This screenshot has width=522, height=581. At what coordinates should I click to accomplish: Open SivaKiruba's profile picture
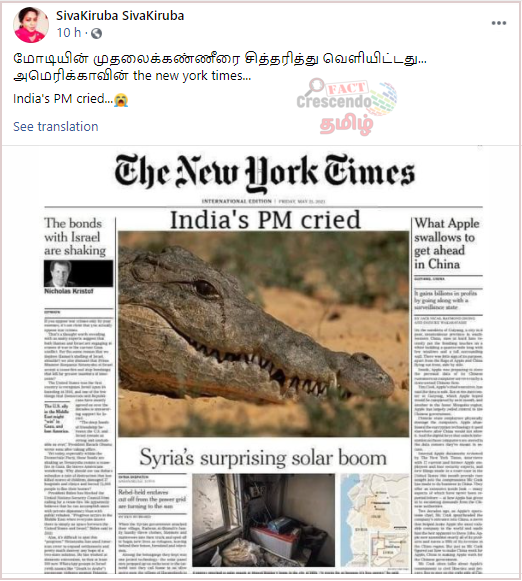click(31, 24)
